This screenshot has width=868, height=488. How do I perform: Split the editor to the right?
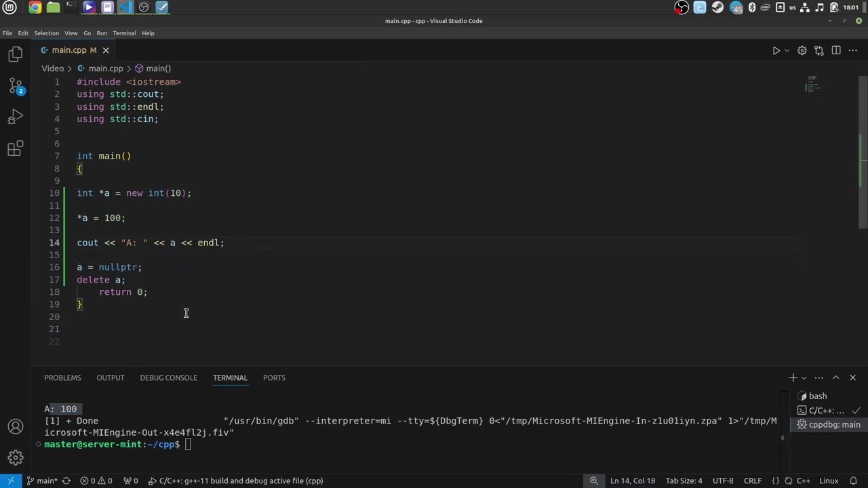pyautogui.click(x=836, y=51)
